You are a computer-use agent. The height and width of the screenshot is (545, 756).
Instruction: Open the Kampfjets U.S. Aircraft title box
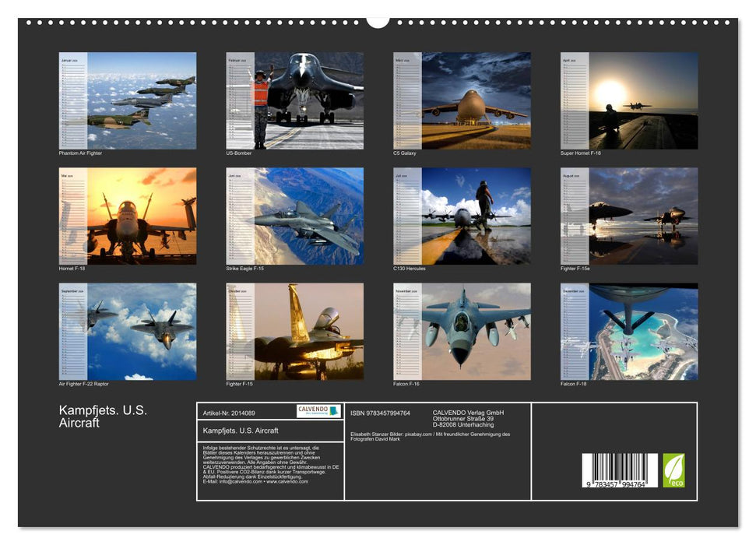tap(269, 430)
